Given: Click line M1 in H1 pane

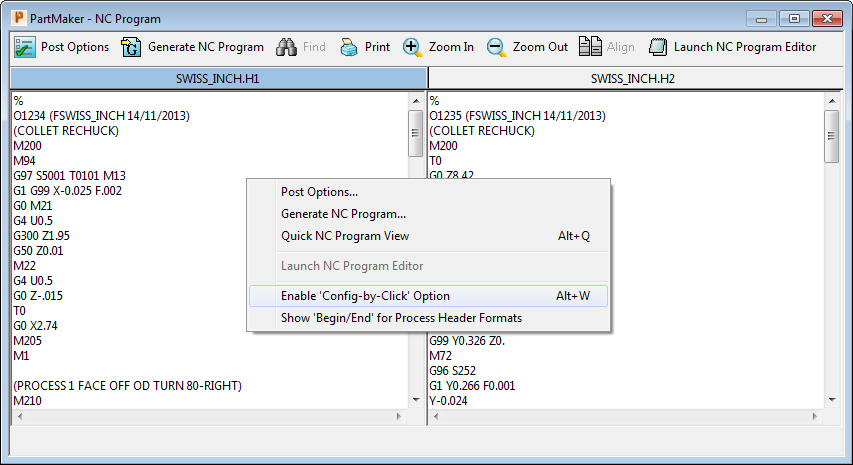Looking at the screenshot, I should tap(21, 356).
